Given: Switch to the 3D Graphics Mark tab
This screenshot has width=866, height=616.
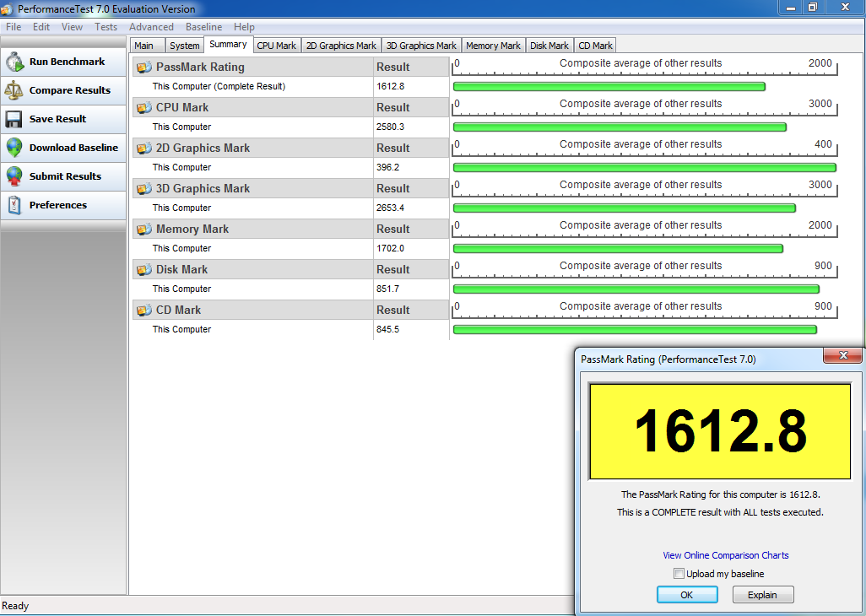Looking at the screenshot, I should pyautogui.click(x=421, y=46).
